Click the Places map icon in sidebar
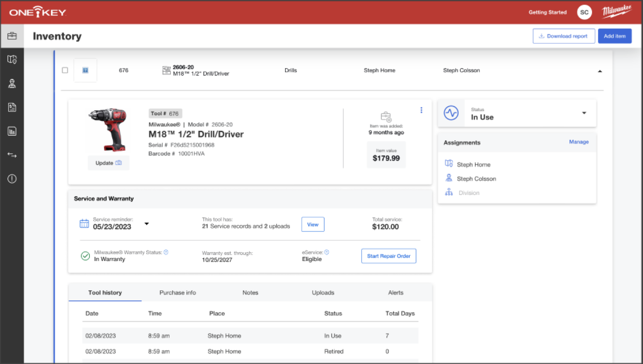 click(x=12, y=59)
